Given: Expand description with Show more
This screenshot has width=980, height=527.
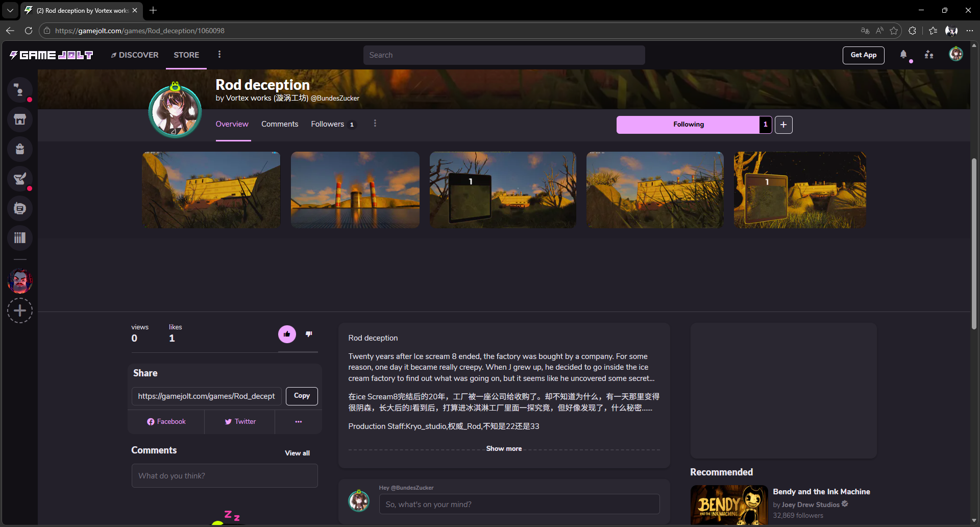Looking at the screenshot, I should 504,449.
